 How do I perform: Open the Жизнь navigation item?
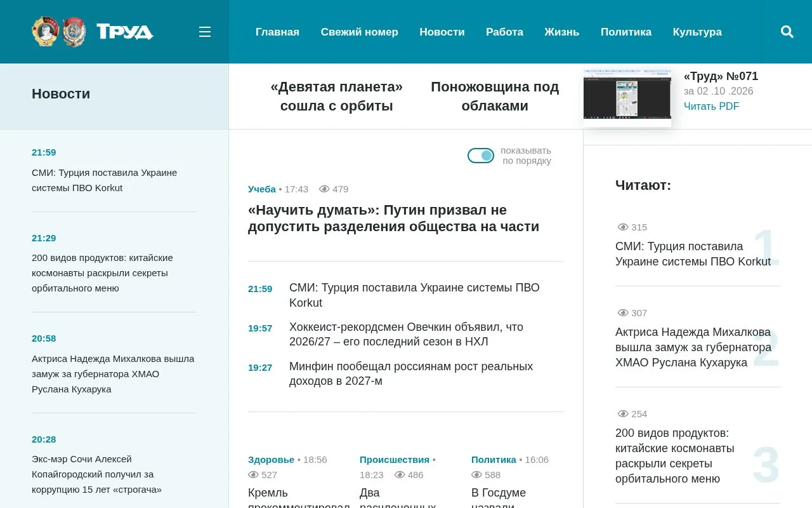[x=561, y=32]
